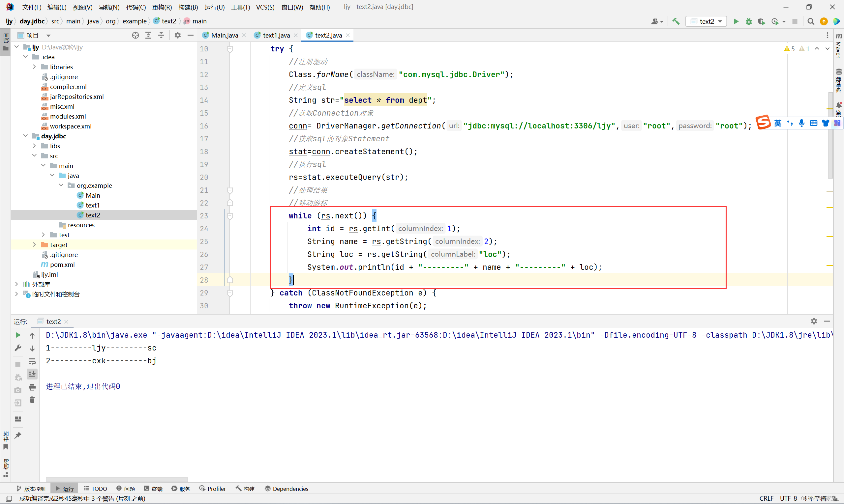Clear console output with the trash icon

point(32,400)
